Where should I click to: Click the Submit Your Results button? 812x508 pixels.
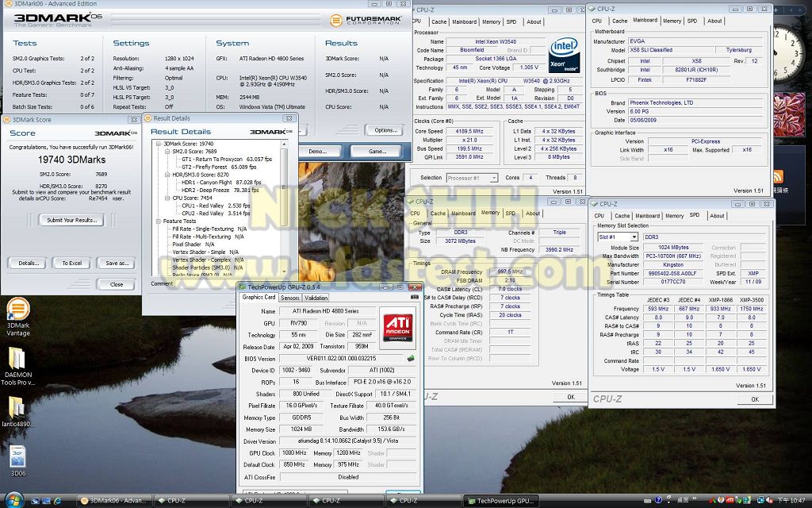[x=71, y=220]
